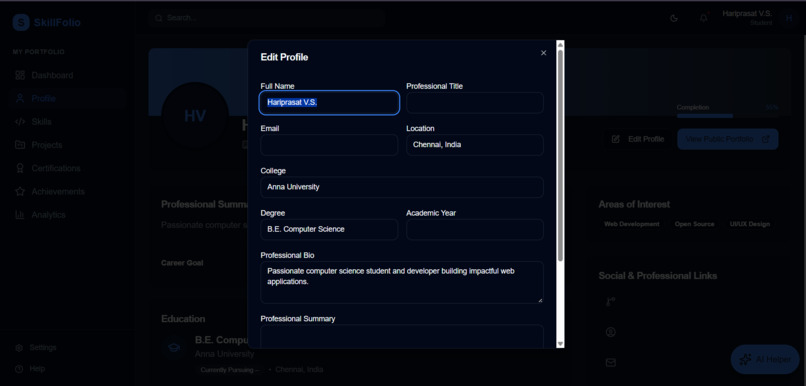
Task: Click the College field with Anna University
Action: tap(402, 187)
